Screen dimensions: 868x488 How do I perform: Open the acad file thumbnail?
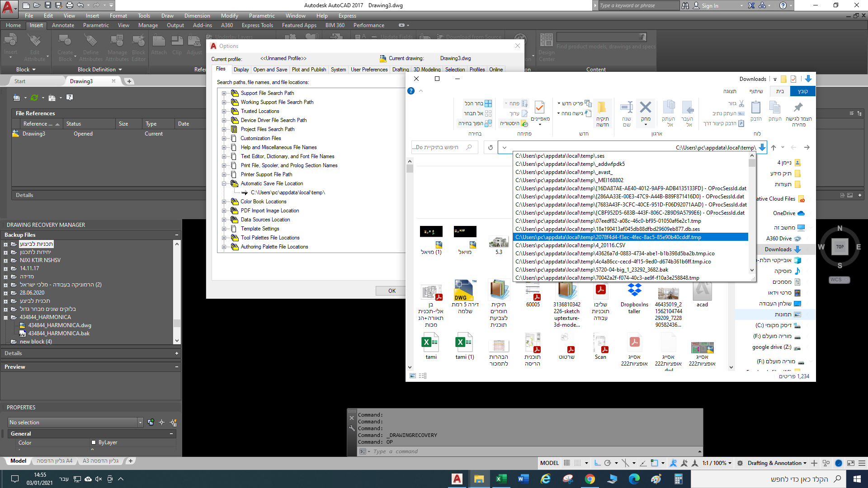tap(702, 291)
